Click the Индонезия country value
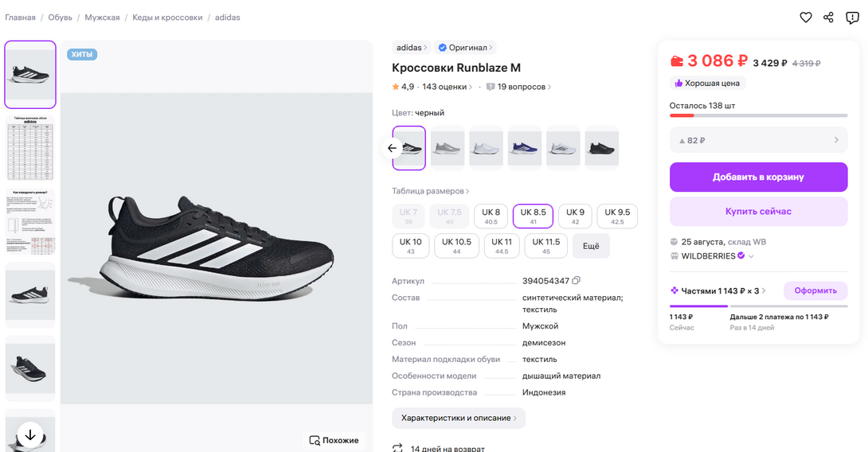This screenshot has width=868, height=452. (x=544, y=392)
